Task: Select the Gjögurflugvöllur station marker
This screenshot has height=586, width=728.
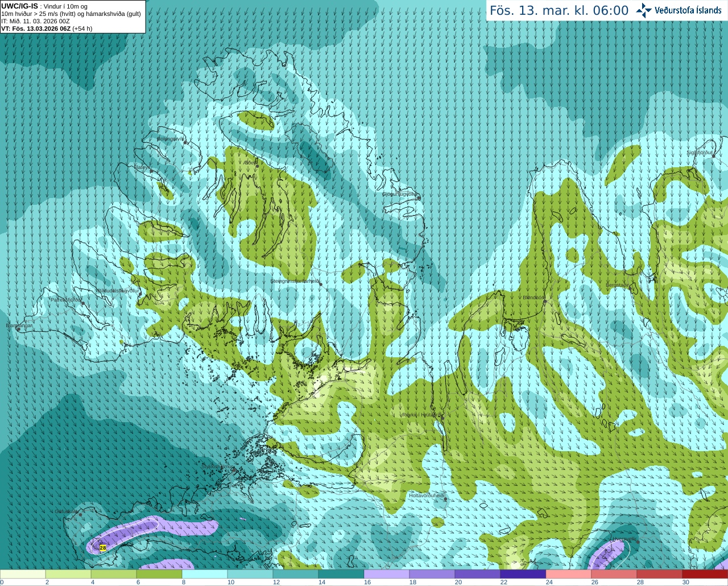Action: click(x=419, y=197)
